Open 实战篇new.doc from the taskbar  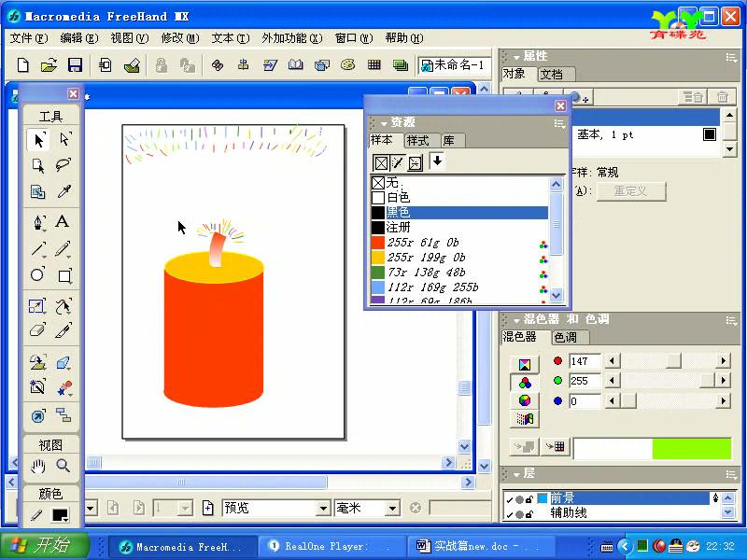coord(480,546)
